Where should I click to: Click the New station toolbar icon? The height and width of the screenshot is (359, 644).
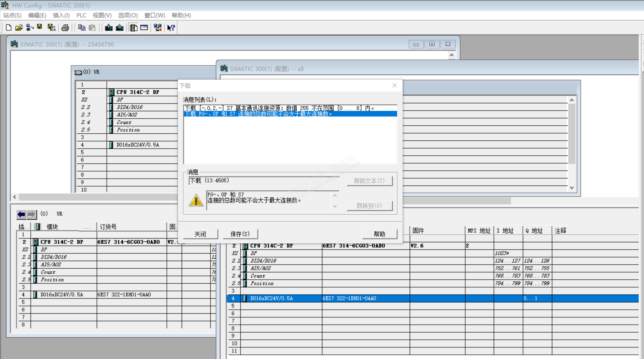[9, 28]
